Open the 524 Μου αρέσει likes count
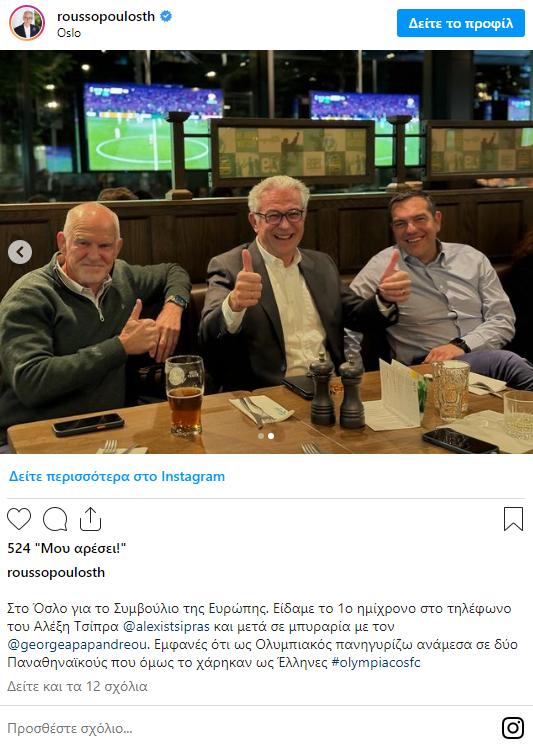 coord(67,548)
